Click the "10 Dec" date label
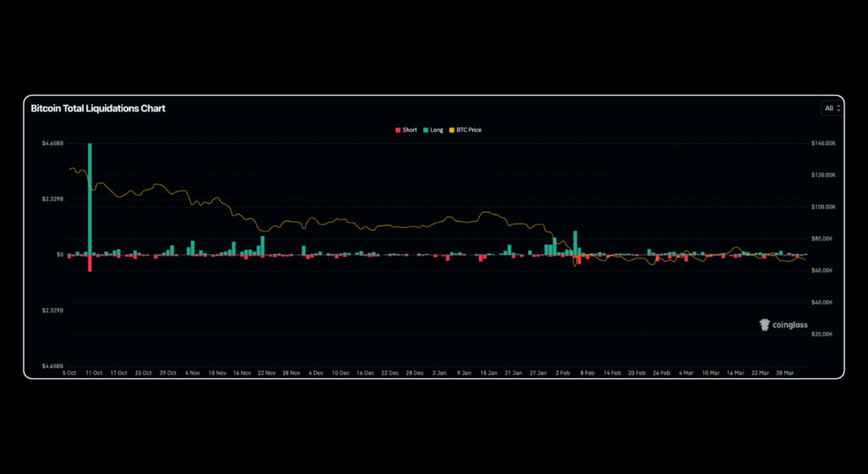Screen dimensions: 868x474 (x=341, y=373)
